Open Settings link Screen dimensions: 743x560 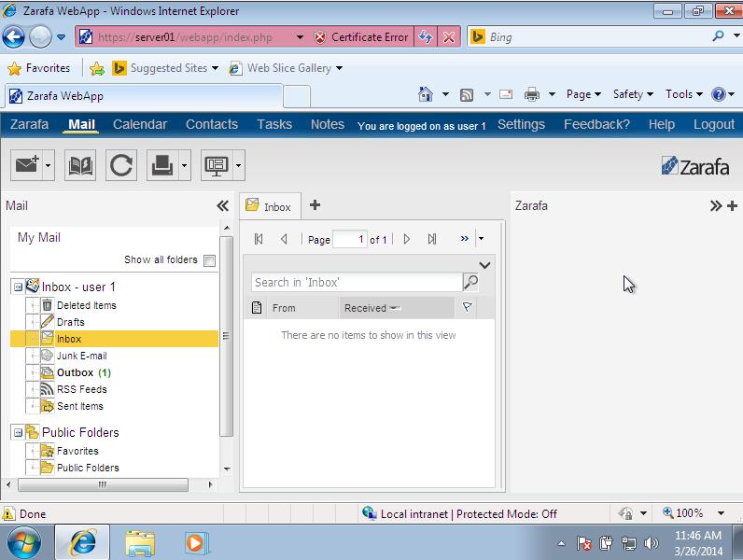(521, 124)
